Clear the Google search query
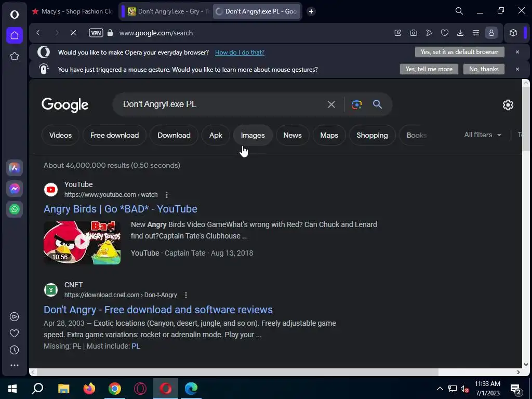The height and width of the screenshot is (399, 532). [x=331, y=104]
